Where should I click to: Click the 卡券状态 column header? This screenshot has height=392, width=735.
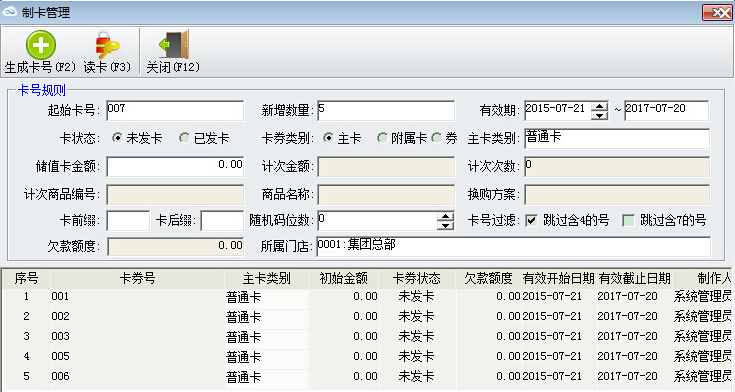[x=417, y=279]
